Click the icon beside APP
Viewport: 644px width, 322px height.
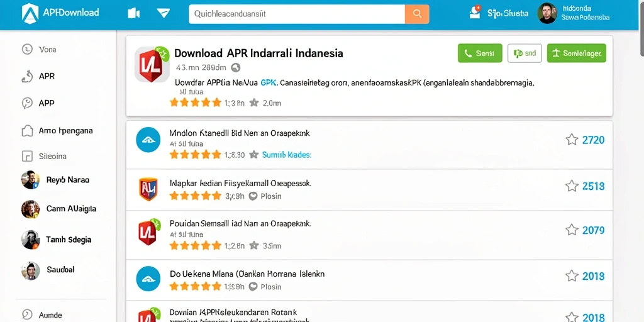[26, 103]
